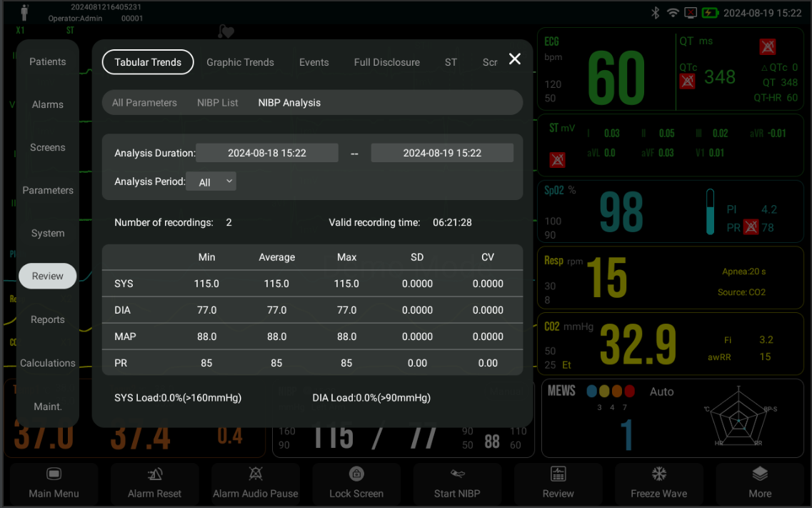The height and width of the screenshot is (508, 812).
Task: Click the battery charging indicator
Action: pos(709,12)
